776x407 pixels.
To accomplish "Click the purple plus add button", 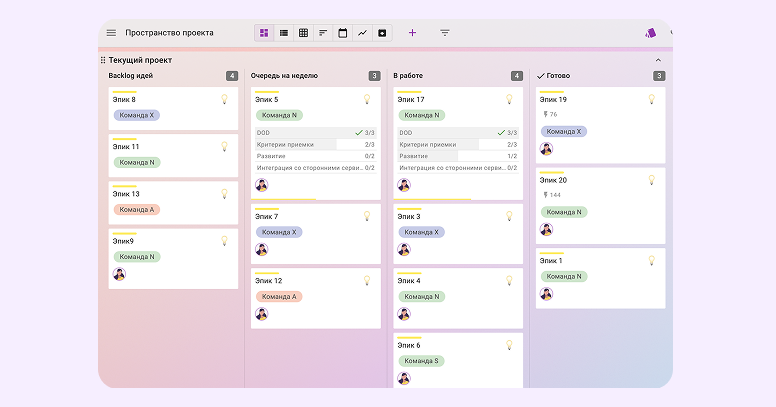I will (x=412, y=33).
